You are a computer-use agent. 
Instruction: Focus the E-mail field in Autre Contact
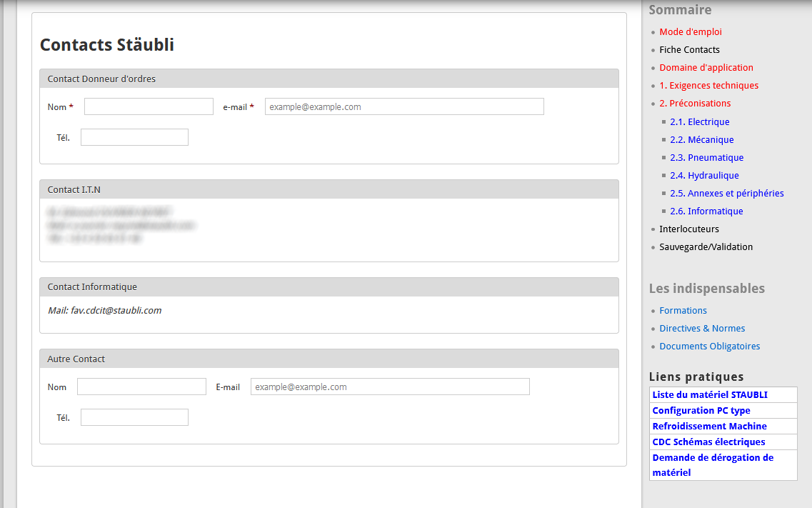click(x=391, y=387)
